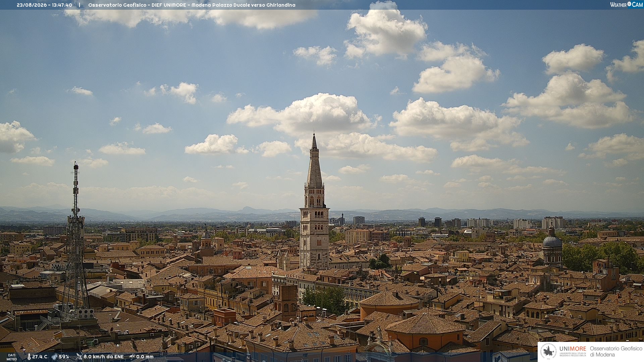Click the UNIMORE wordmark in the logo
Image resolution: width=644 pixels, height=362 pixels.
click(573, 349)
